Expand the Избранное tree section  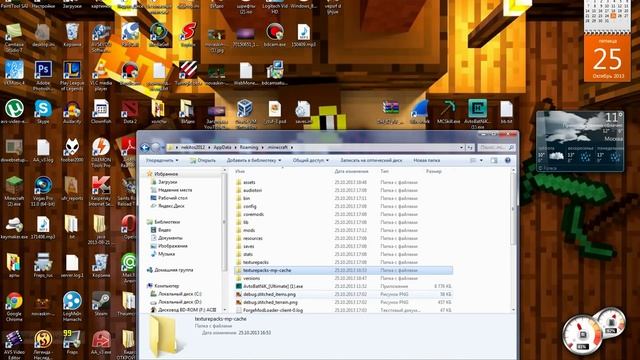tap(166, 174)
